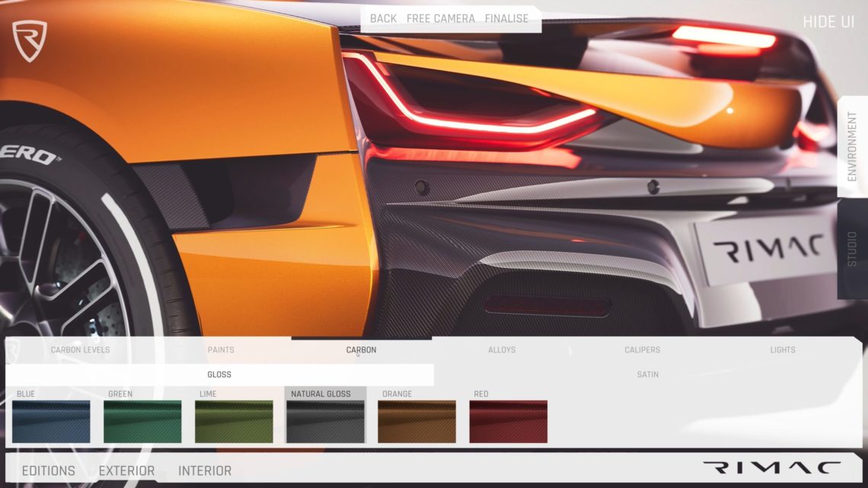Pick the GREEN carbon swatch
The image size is (868, 488).
pos(142,422)
